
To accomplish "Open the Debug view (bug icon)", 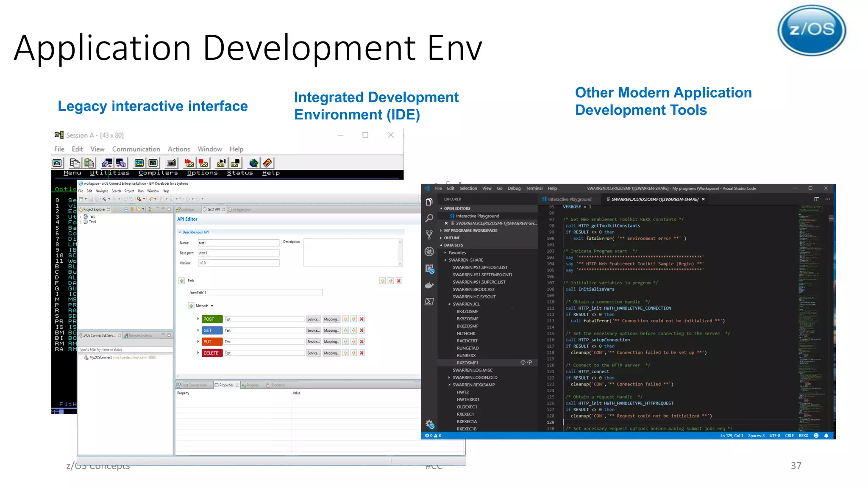I will (429, 252).
